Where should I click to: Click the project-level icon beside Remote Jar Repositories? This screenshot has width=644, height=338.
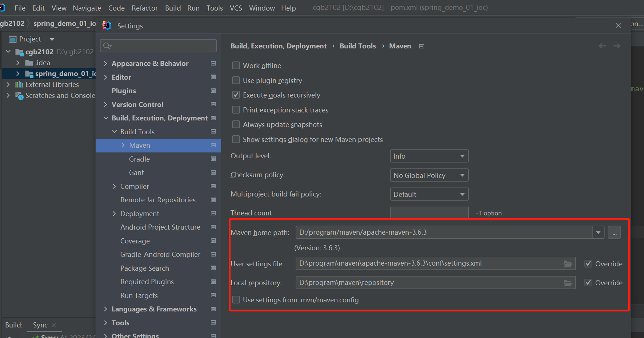click(x=213, y=200)
